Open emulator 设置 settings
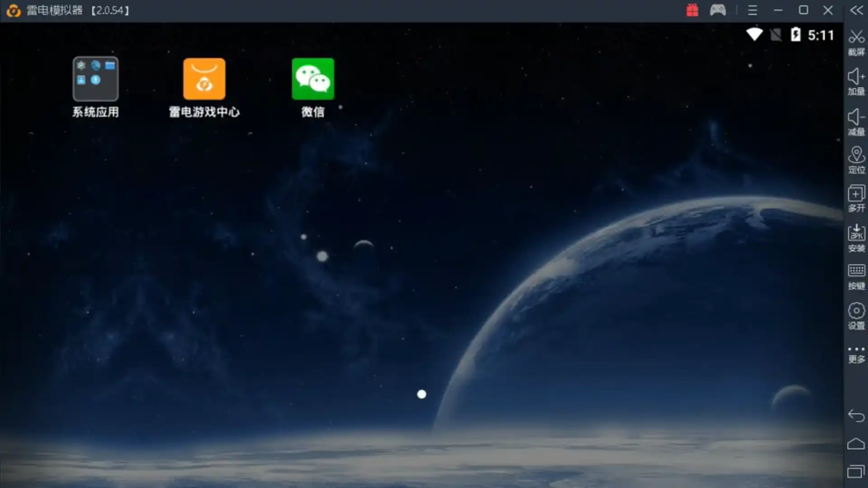The height and width of the screenshot is (488, 868). [x=856, y=316]
